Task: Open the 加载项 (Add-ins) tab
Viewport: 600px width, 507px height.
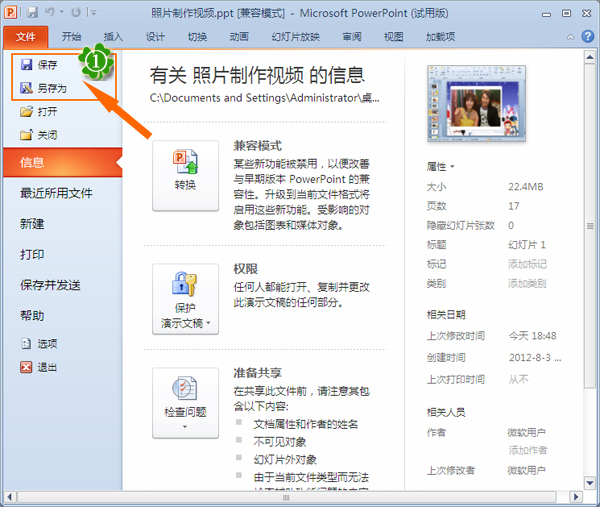Action: pos(440,37)
